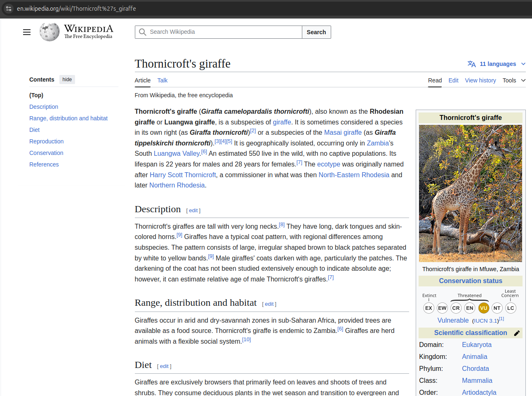Click the pencil edit icon on Scientific classification
The height and width of the screenshot is (396, 532).
517,333
